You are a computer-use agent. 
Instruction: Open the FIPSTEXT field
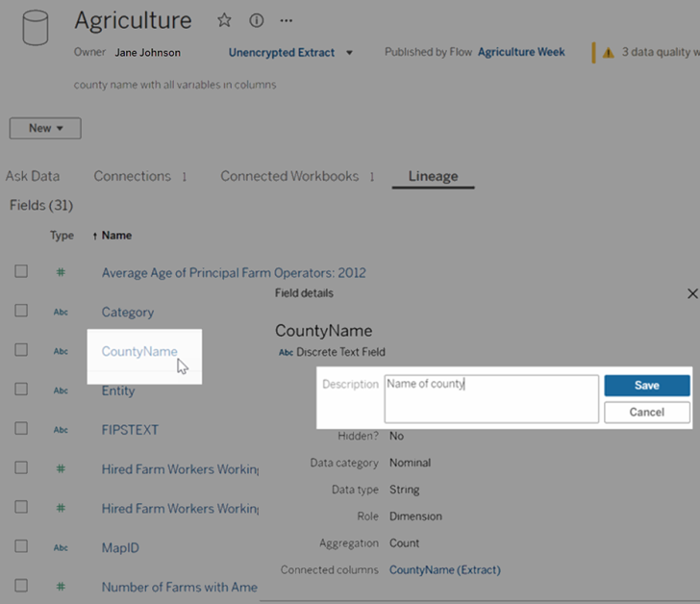point(130,430)
